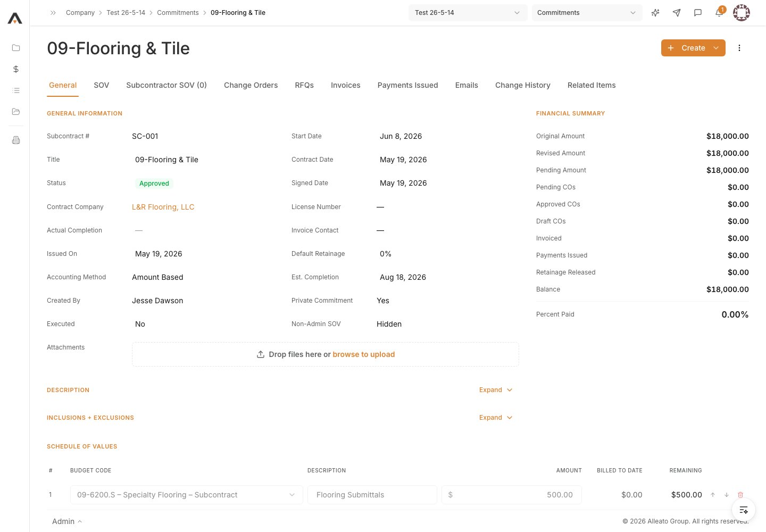Switch to the SOV tab
This screenshot has height=532, width=766.
(102, 85)
